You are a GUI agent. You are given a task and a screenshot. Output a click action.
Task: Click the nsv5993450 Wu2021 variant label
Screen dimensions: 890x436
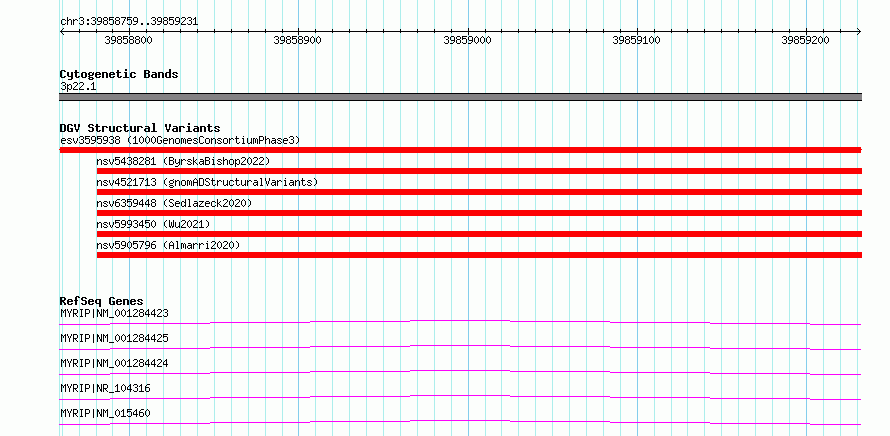click(x=153, y=224)
